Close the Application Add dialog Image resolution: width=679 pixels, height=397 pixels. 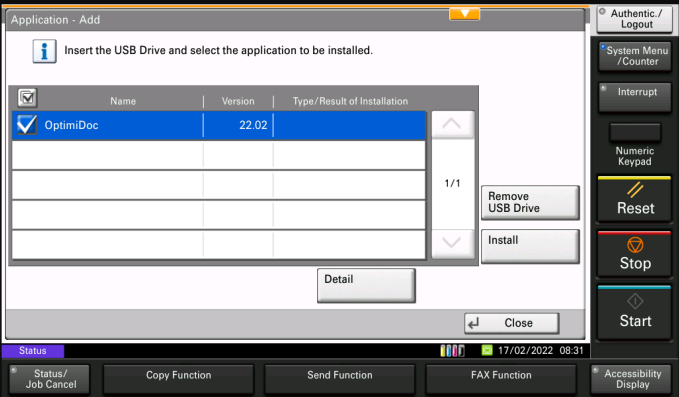click(x=511, y=323)
